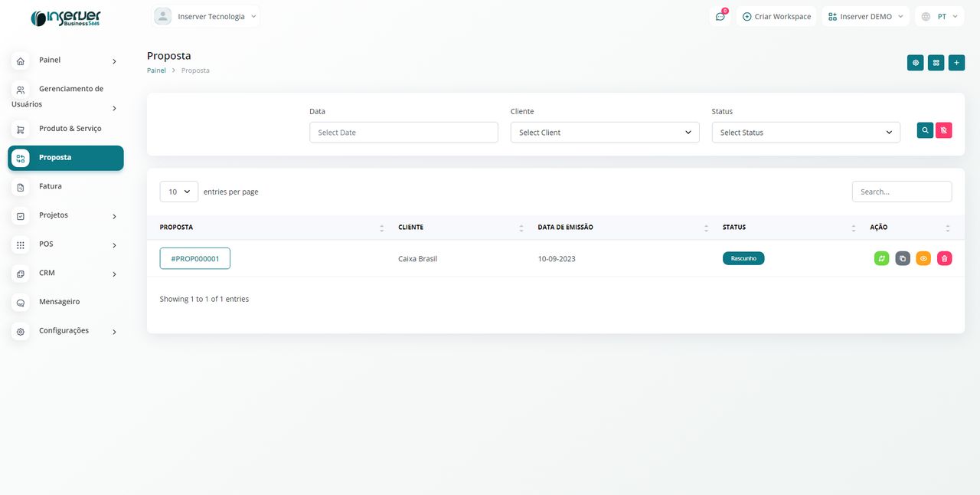Delete proposal with the pink trash icon
This screenshot has width=980, height=495.
tap(944, 259)
